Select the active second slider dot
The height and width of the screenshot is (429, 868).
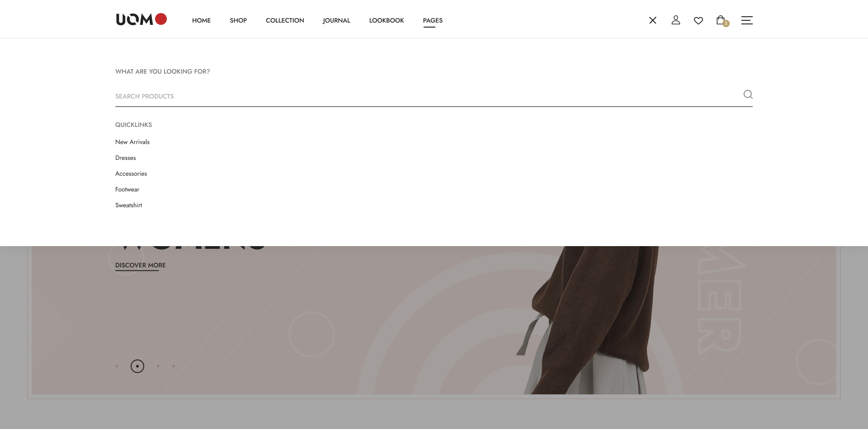[137, 366]
